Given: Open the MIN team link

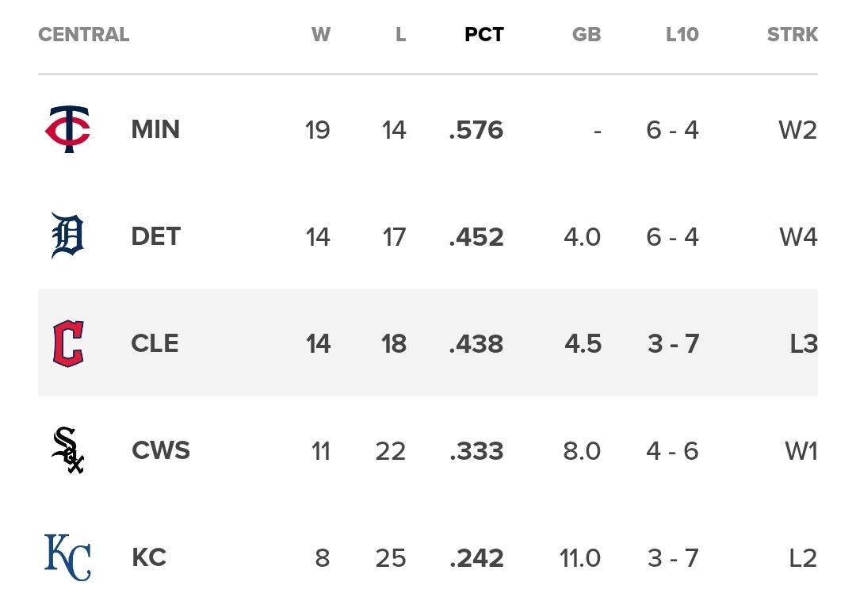Looking at the screenshot, I should click(x=155, y=130).
